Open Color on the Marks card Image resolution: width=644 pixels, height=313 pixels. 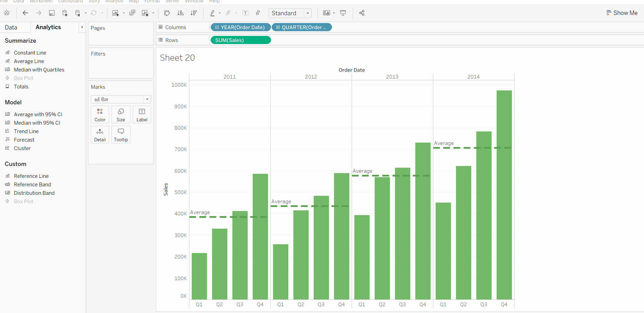click(x=100, y=114)
